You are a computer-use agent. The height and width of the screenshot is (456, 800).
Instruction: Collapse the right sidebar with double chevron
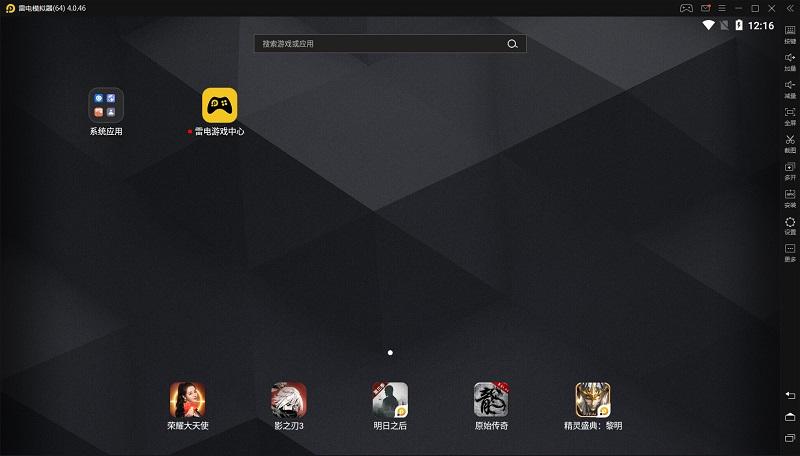point(790,8)
